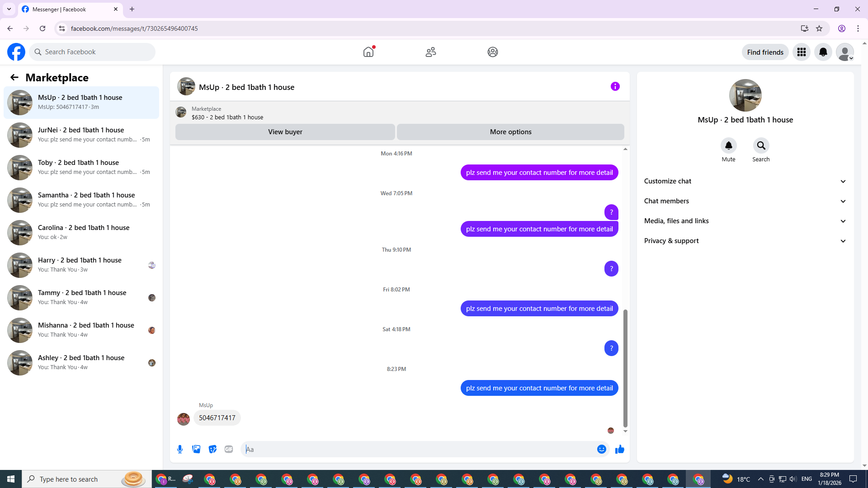The height and width of the screenshot is (488, 868).
Task: Open the emoji picker in the message box
Action: (601, 449)
